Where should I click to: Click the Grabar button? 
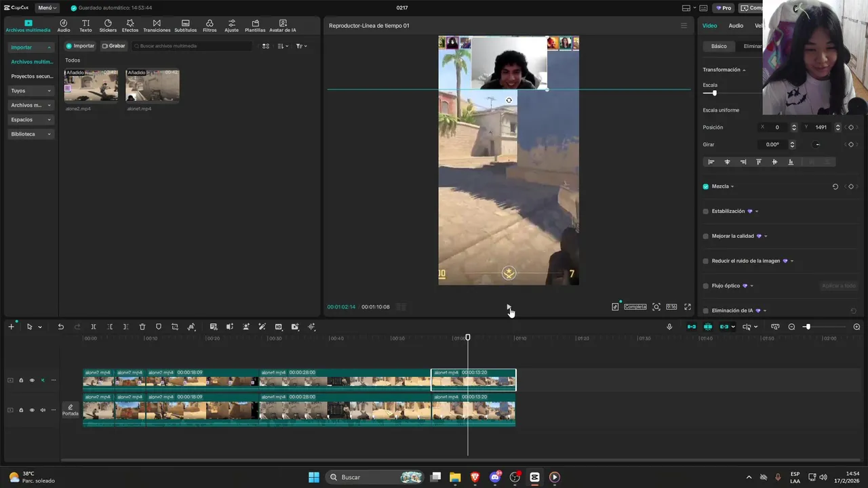(114, 46)
